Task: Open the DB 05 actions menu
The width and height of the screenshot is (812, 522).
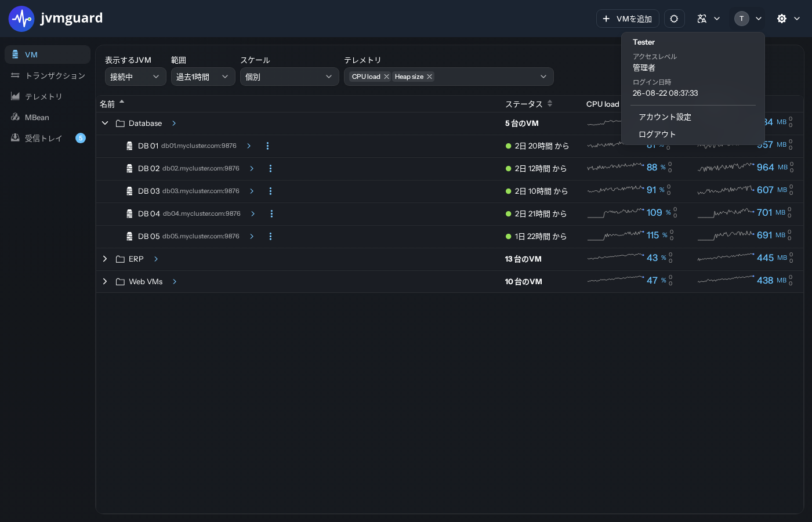Action: pyautogui.click(x=270, y=237)
